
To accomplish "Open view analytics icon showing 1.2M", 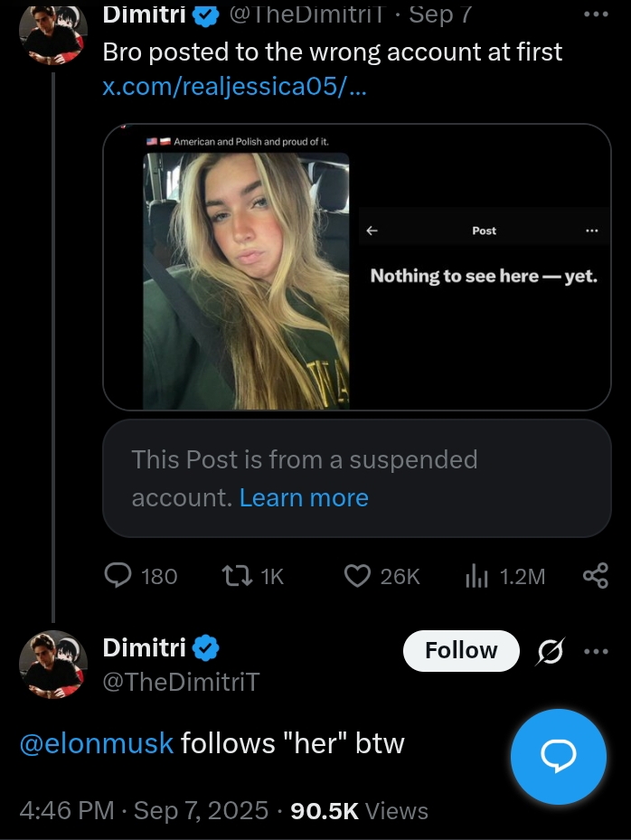I will [x=476, y=576].
